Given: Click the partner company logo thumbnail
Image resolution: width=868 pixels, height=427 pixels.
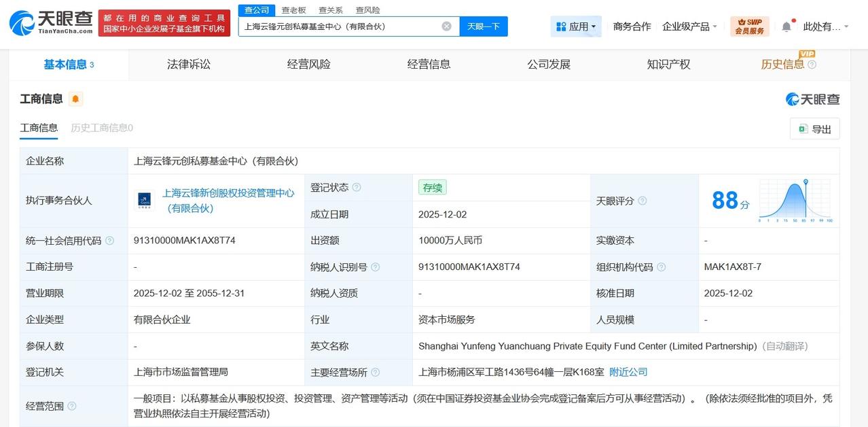Looking at the screenshot, I should click(x=145, y=201).
